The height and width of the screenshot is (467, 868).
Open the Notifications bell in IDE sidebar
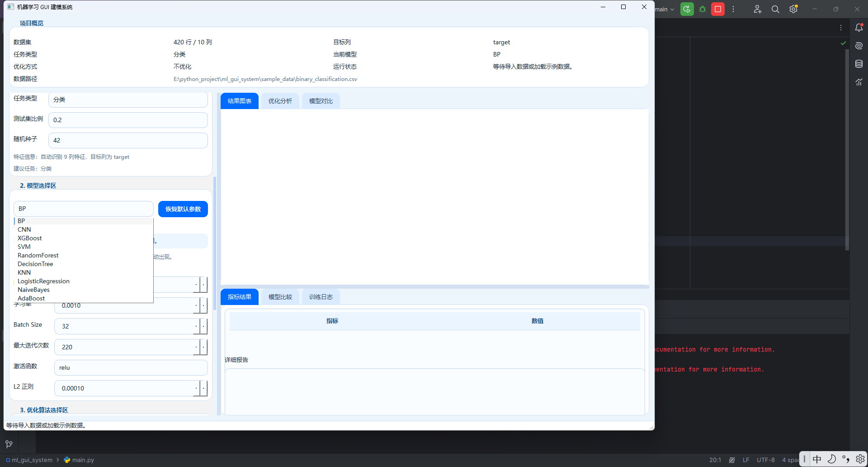click(859, 28)
